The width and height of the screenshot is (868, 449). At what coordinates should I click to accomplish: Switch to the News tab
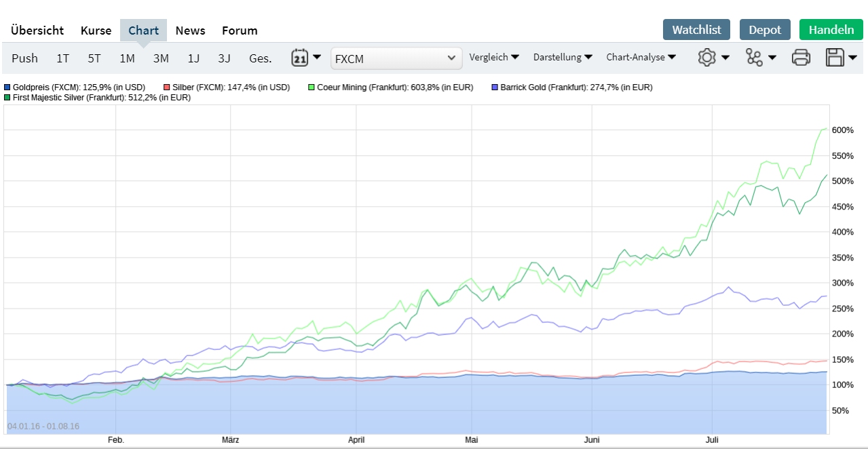pos(190,31)
